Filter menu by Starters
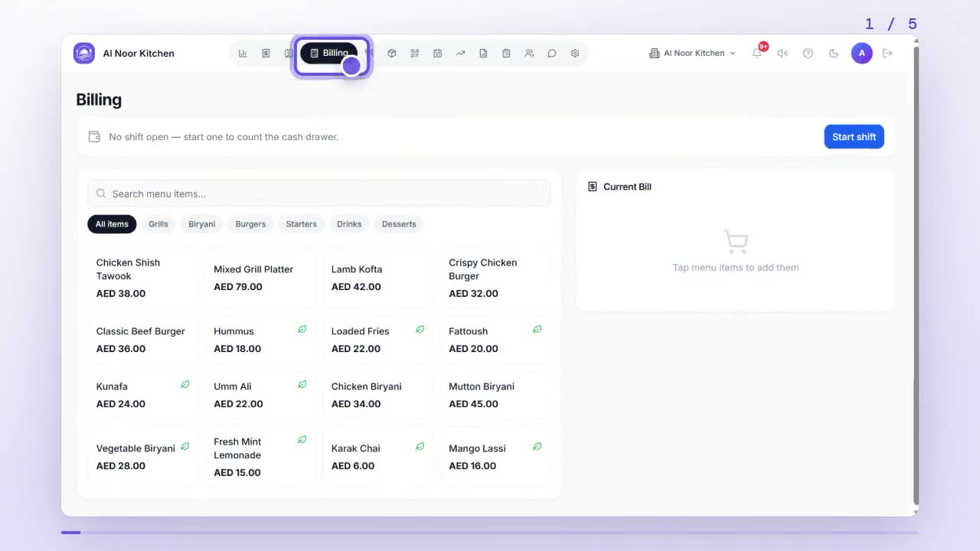 click(301, 224)
